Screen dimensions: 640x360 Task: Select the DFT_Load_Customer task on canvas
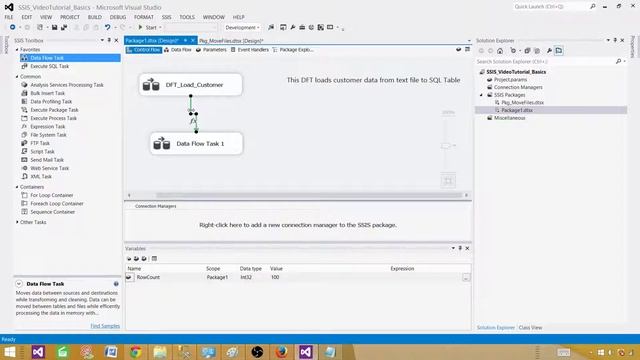(190, 85)
